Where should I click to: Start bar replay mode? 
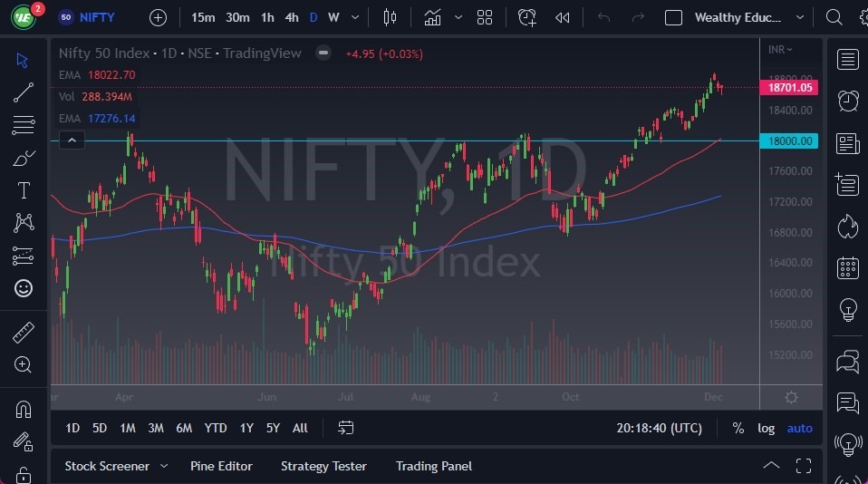(563, 18)
